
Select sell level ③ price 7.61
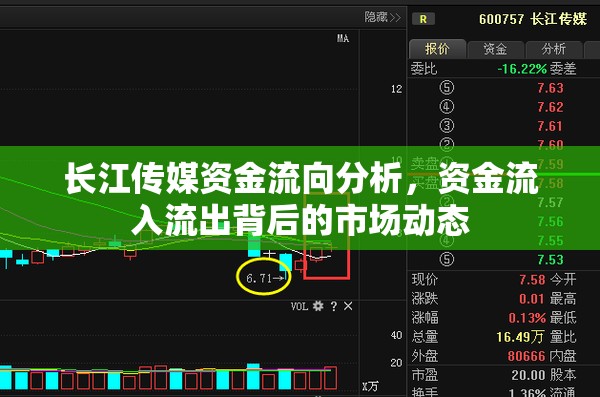click(550, 126)
